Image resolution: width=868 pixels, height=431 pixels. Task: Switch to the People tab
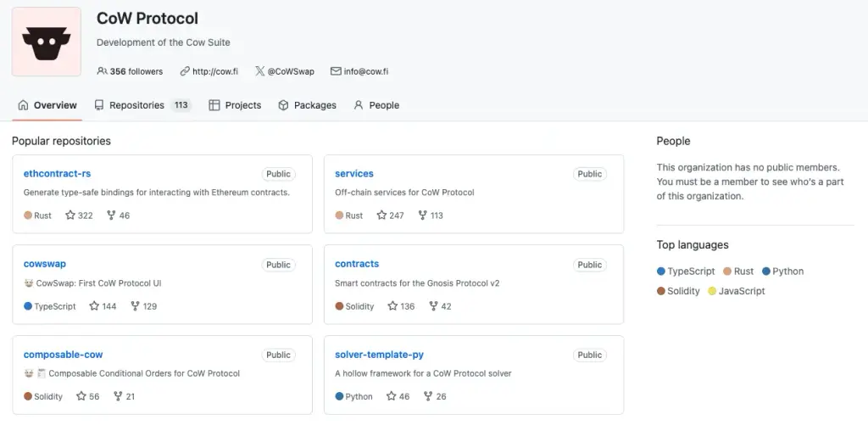tap(376, 105)
